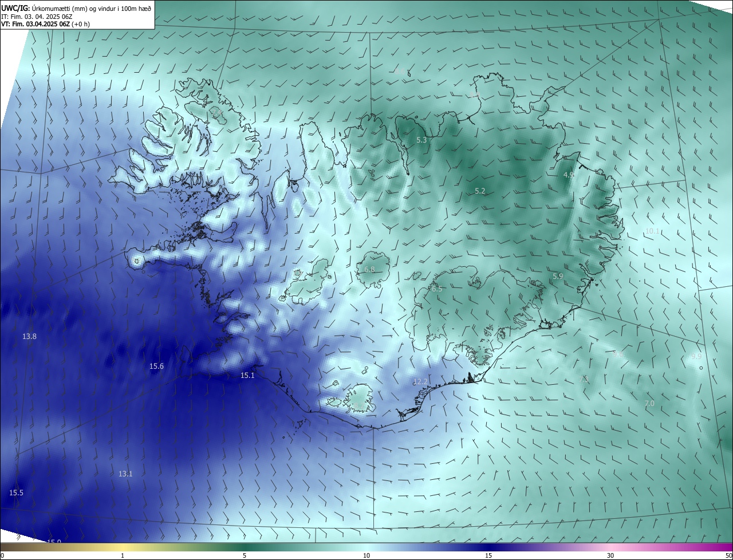Image resolution: width=733 pixels, height=560 pixels.
Task: Select the 'IT: Fim. 03. 04. 2025 06Z' line
Action: click(37, 17)
